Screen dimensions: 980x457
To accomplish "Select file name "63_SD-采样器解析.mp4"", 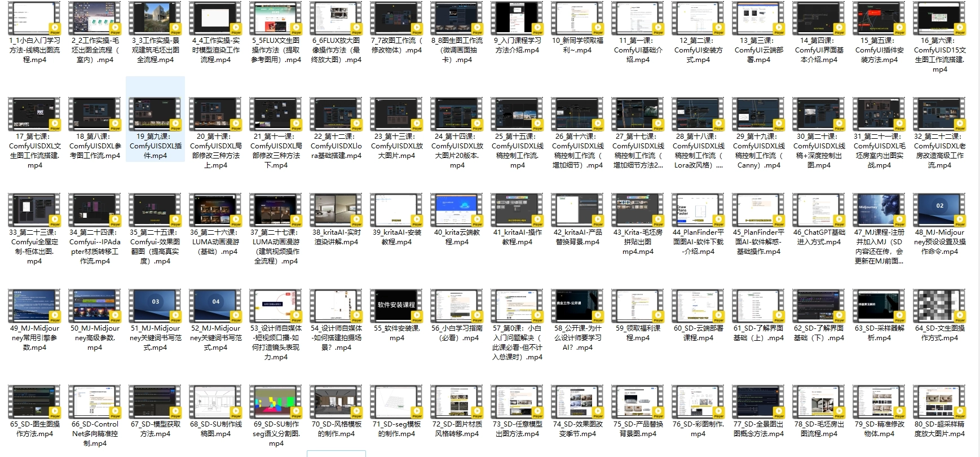I will (x=879, y=333).
